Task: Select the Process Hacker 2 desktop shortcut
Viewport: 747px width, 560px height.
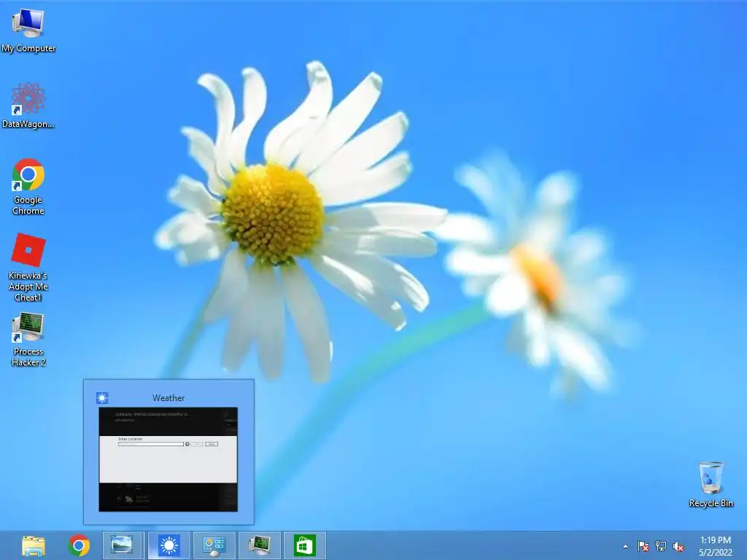Action: click(x=28, y=340)
